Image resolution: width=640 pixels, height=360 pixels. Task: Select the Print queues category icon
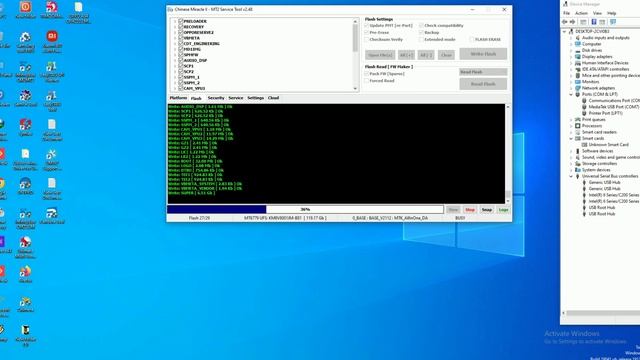pos(578,120)
